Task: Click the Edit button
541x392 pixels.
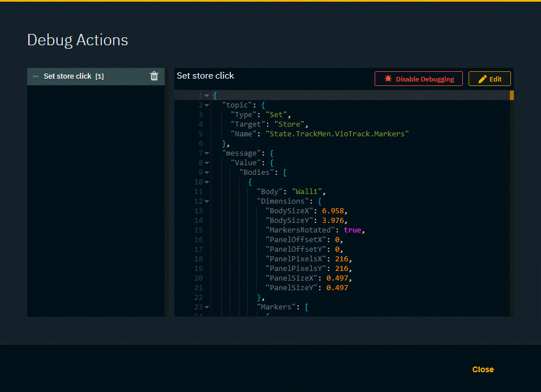Action: (x=490, y=79)
